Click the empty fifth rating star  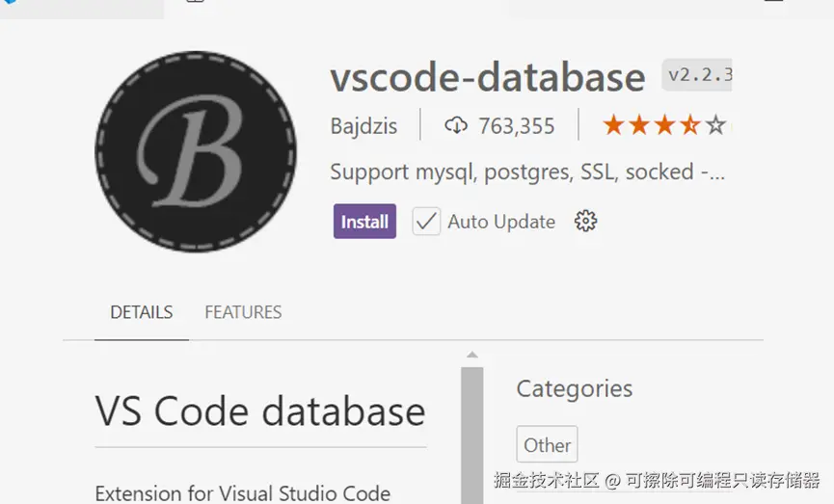tap(716, 125)
